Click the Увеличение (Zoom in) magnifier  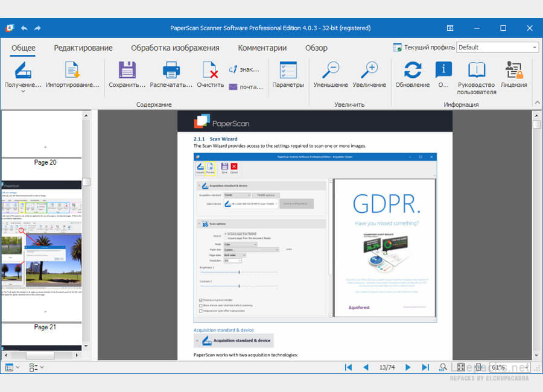pos(369,71)
